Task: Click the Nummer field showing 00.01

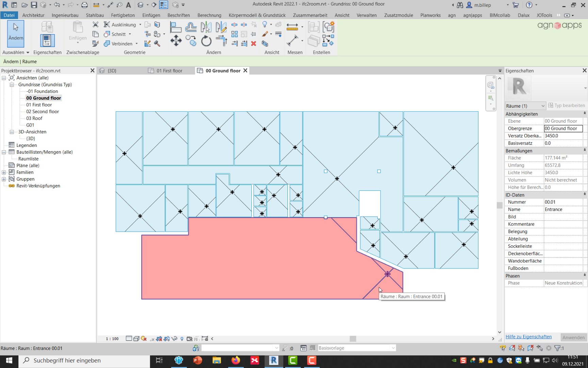Action: coord(563,202)
